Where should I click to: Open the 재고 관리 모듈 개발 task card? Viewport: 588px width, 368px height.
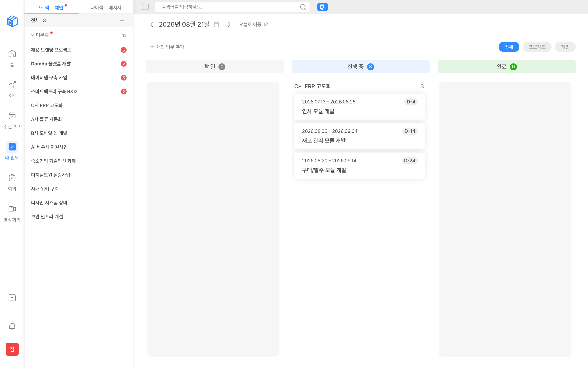tap(359, 136)
